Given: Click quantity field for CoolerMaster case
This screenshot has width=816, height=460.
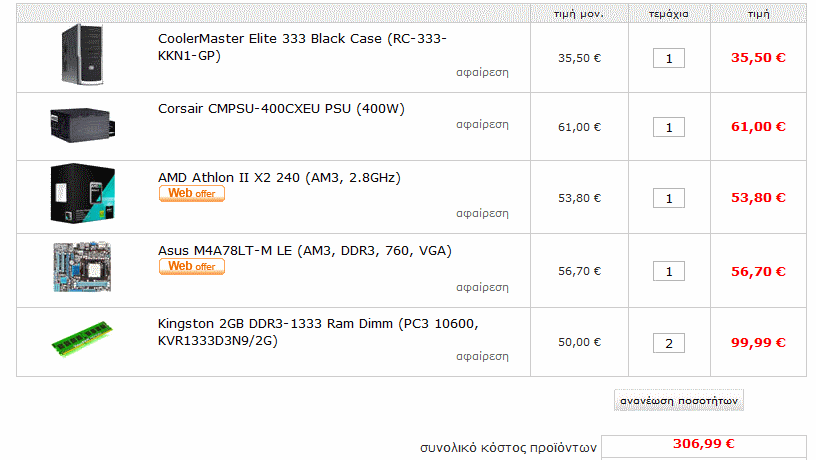Looking at the screenshot, I should pyautogui.click(x=669, y=58).
